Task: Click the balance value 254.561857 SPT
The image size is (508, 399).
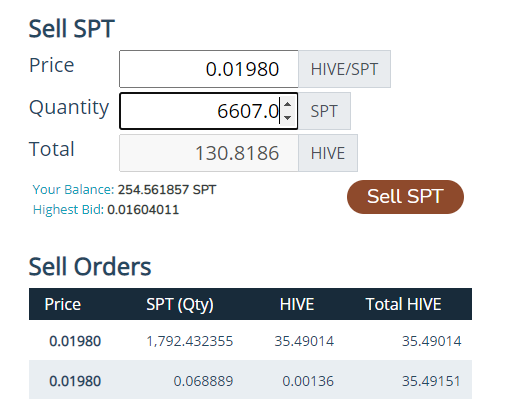Action: (167, 190)
